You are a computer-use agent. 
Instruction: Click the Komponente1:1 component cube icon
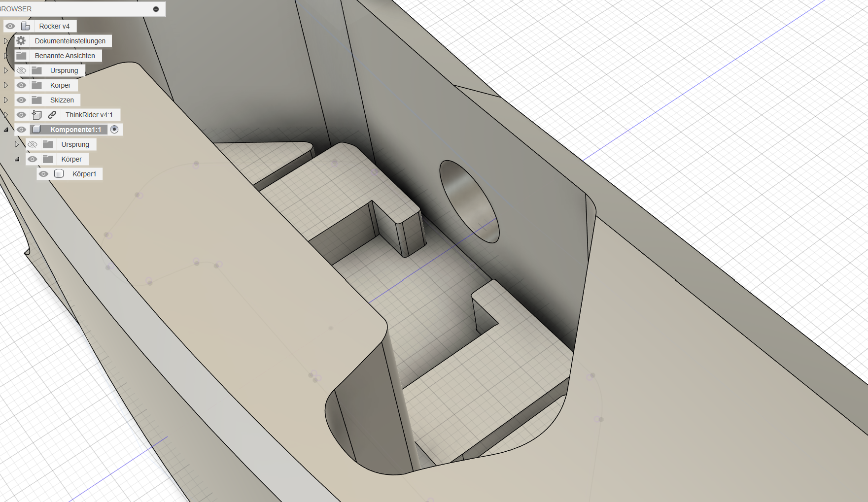coord(37,130)
